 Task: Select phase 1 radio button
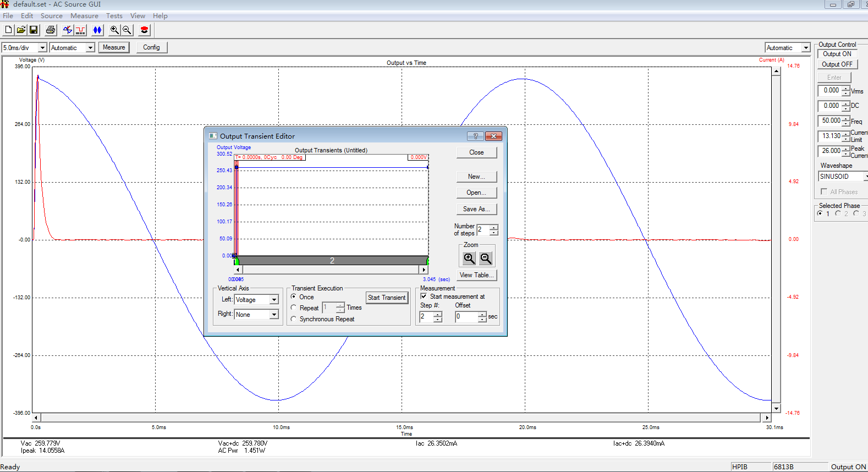pyautogui.click(x=820, y=213)
